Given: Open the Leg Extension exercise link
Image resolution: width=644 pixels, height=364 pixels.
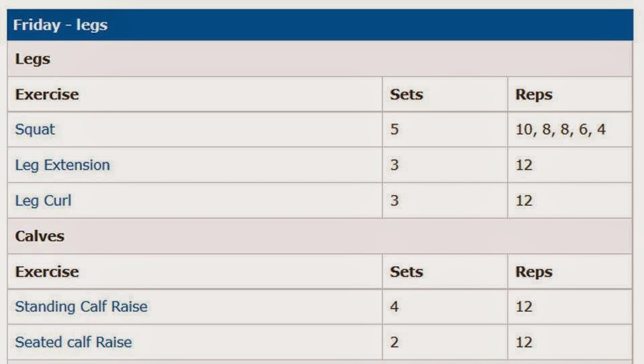Looking at the screenshot, I should (x=62, y=165).
